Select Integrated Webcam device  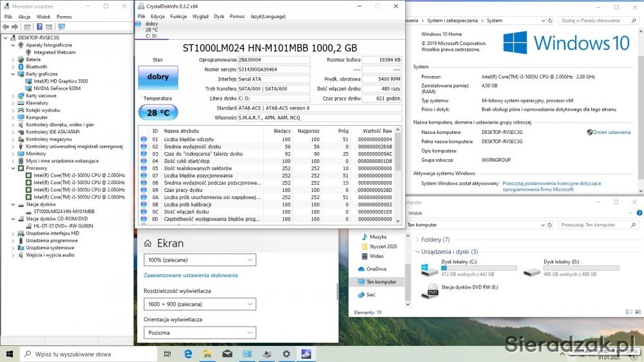click(x=54, y=52)
